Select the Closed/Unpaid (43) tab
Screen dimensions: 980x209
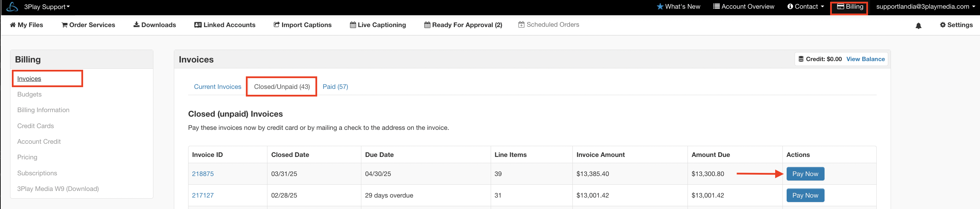coord(282,87)
